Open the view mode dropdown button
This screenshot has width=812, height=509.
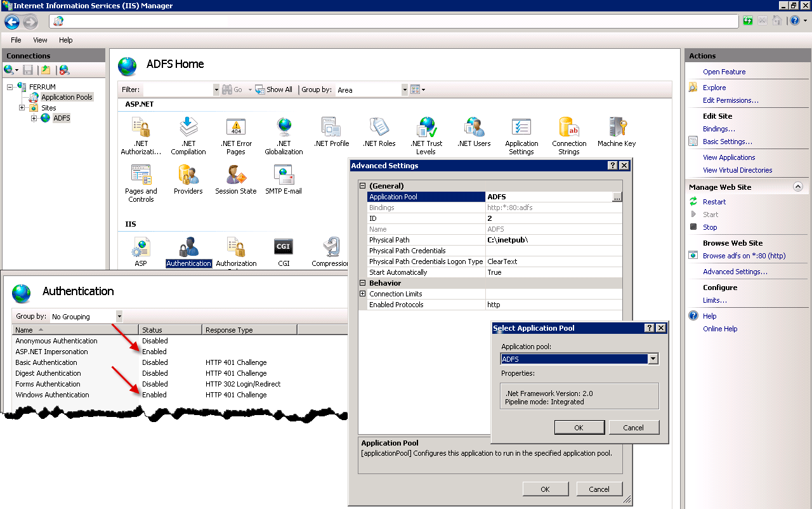coord(417,90)
